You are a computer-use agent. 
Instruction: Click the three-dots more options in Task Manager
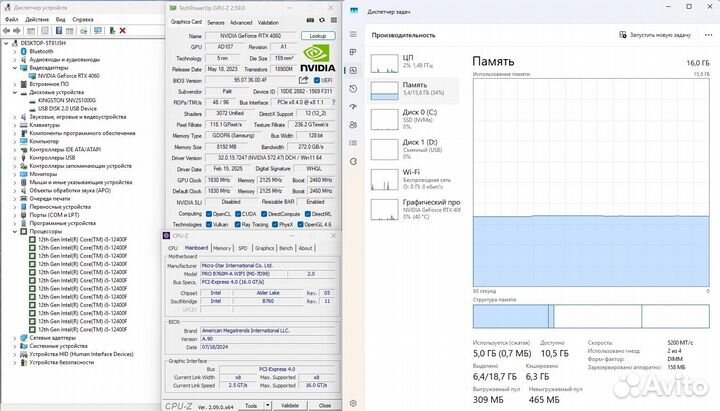pyautogui.click(x=708, y=35)
